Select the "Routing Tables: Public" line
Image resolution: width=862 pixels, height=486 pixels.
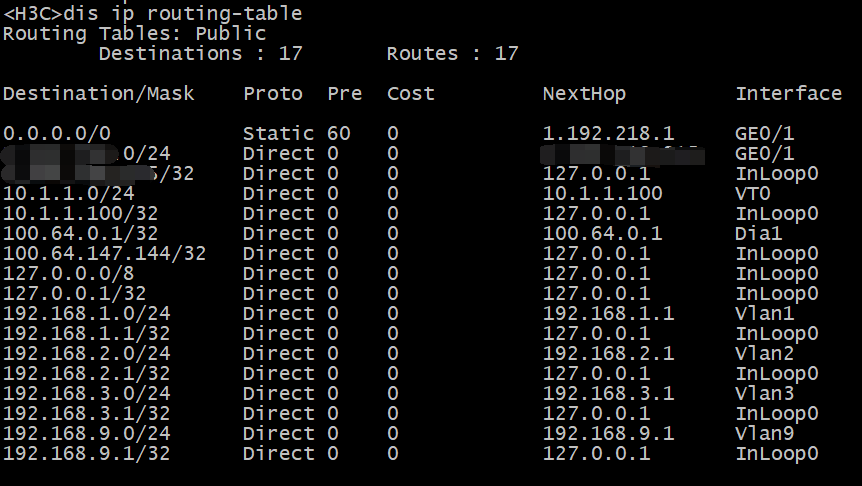coord(134,33)
